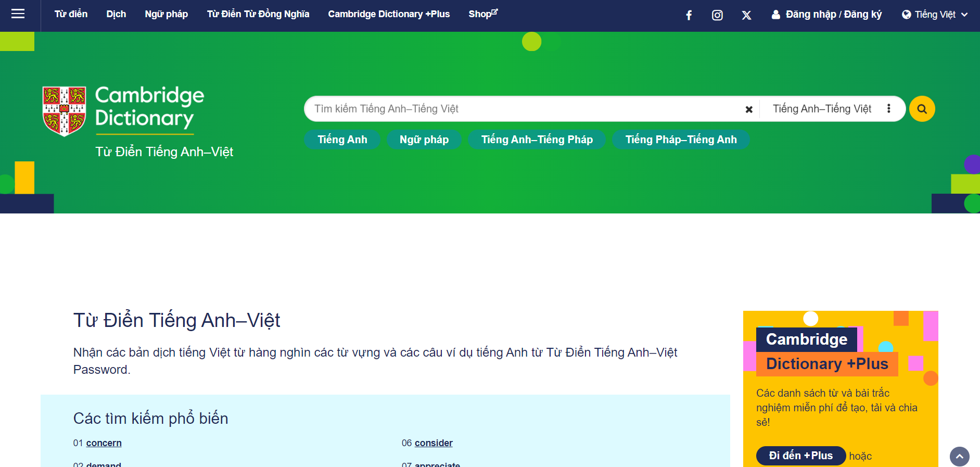The height and width of the screenshot is (467, 980).
Task: Select Tiếng Anh–Tiếng Pháp pill button
Action: coord(537,140)
